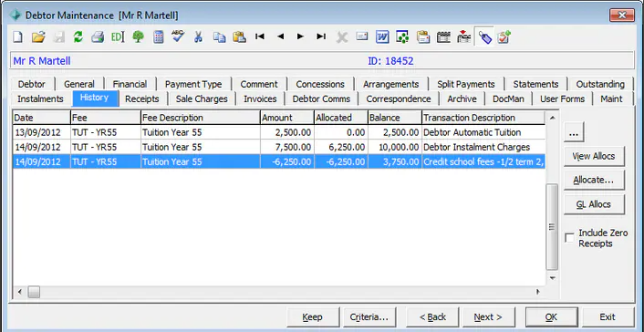
Task: Open the Arrangements tab
Action: tap(391, 84)
